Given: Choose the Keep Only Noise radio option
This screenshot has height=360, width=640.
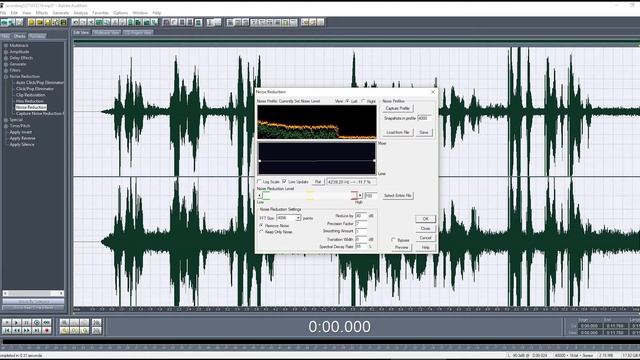Looking at the screenshot, I should [x=262, y=231].
